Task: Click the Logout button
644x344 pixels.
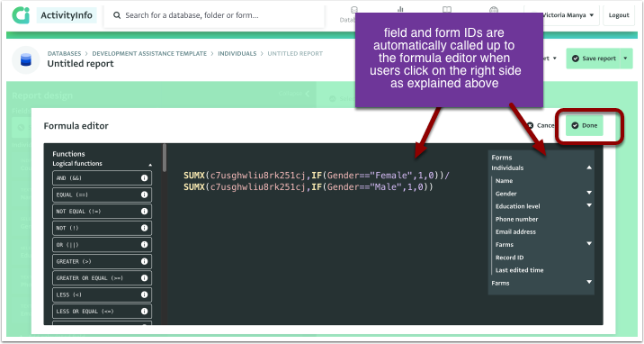Action: pyautogui.click(x=619, y=15)
